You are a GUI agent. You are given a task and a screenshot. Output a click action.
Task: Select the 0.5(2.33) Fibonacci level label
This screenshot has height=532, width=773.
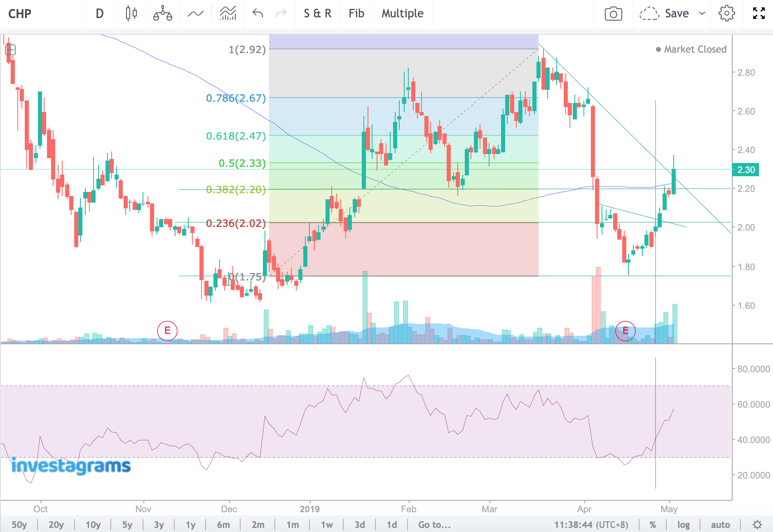pyautogui.click(x=242, y=163)
